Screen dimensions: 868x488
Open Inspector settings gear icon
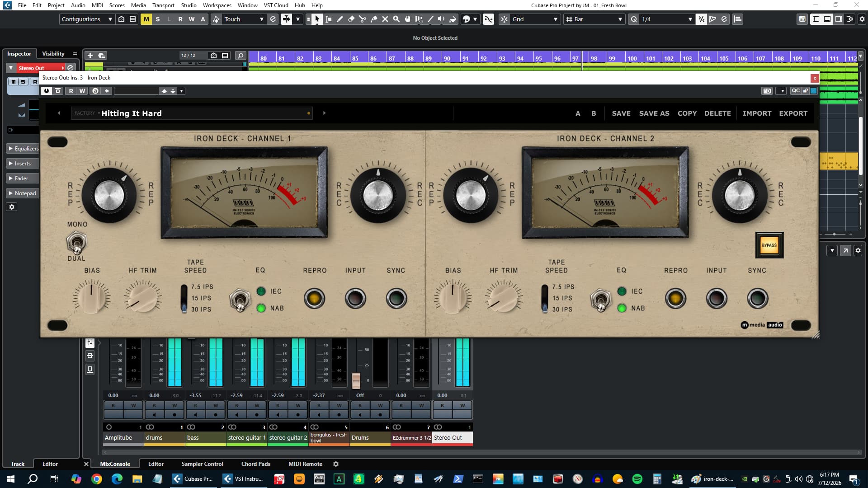[12, 207]
